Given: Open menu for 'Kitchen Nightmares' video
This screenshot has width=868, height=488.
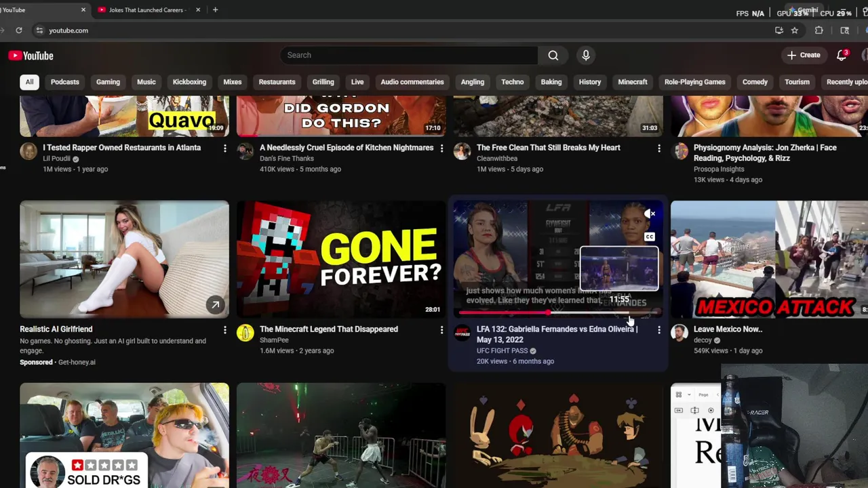Looking at the screenshot, I should pos(442,148).
